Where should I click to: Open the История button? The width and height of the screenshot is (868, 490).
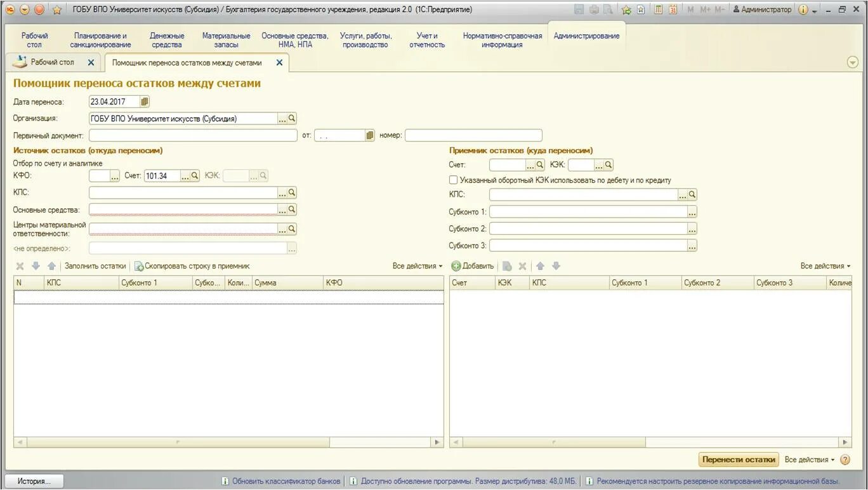[34, 481]
